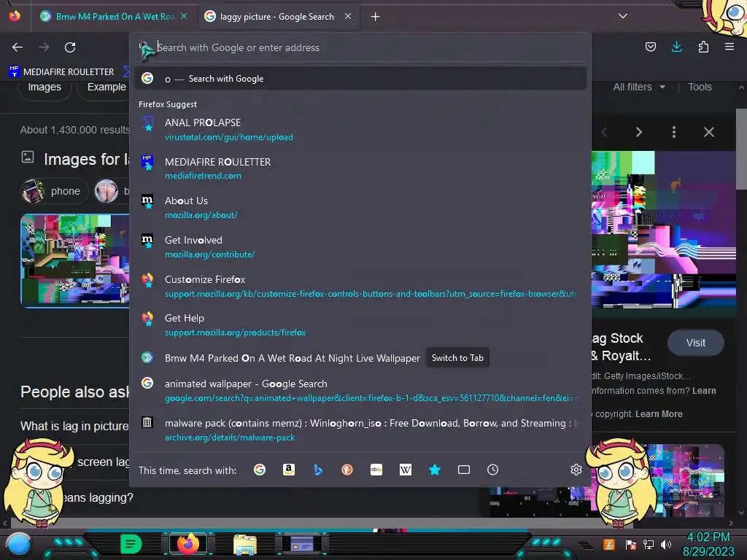Viewport: 747px width, 560px height.
Task: Search open tabs with the tab icon
Action: click(463, 470)
